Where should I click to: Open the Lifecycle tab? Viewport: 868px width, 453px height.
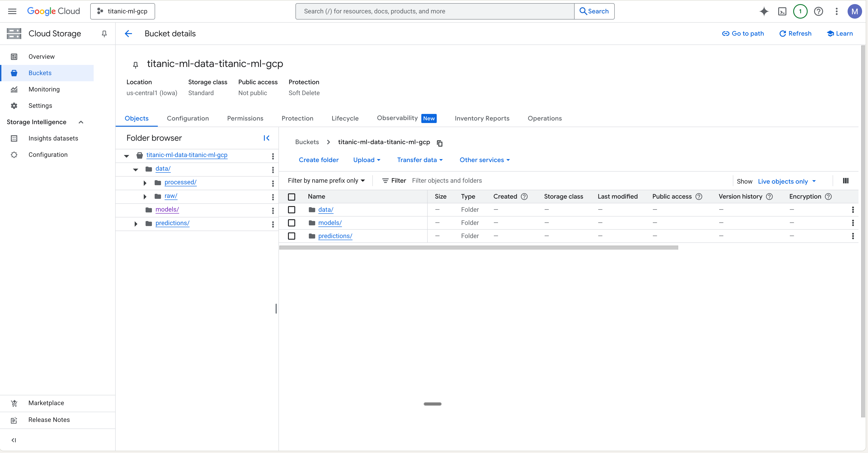pyautogui.click(x=345, y=118)
